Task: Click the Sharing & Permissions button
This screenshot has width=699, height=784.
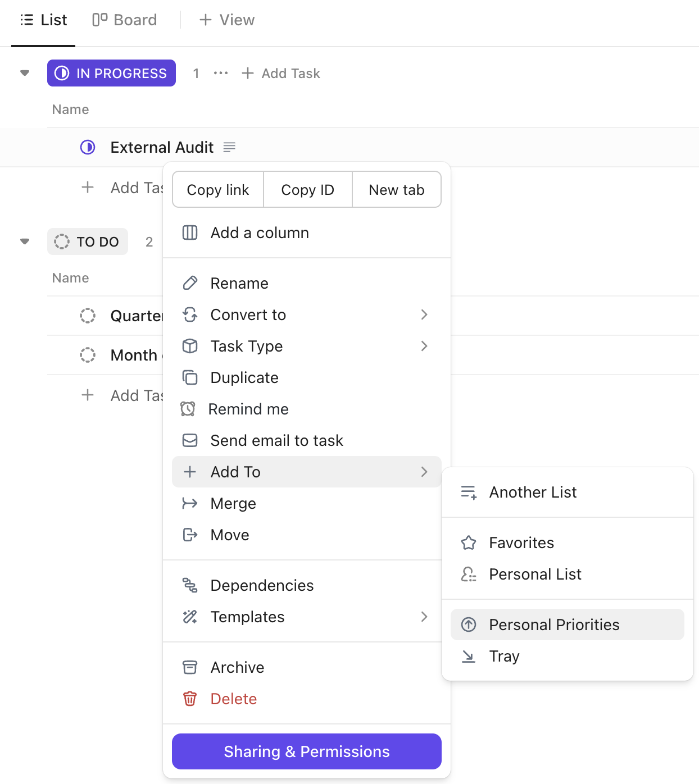Action: [306, 751]
